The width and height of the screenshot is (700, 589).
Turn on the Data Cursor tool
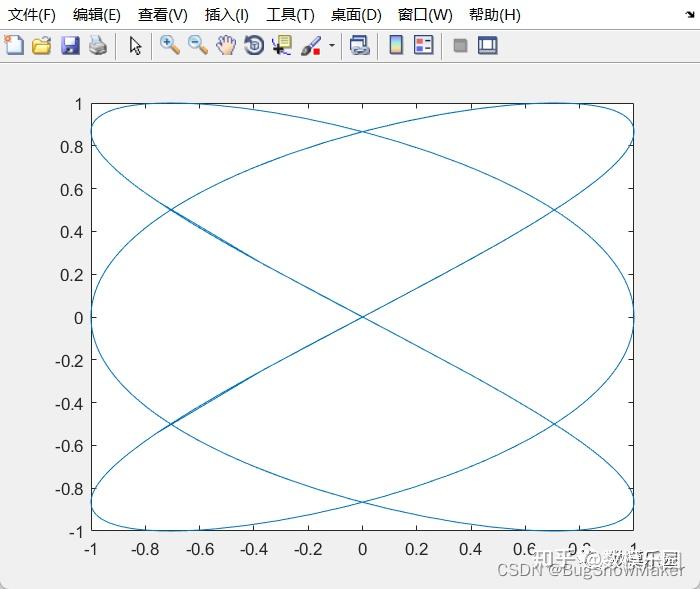(282, 46)
